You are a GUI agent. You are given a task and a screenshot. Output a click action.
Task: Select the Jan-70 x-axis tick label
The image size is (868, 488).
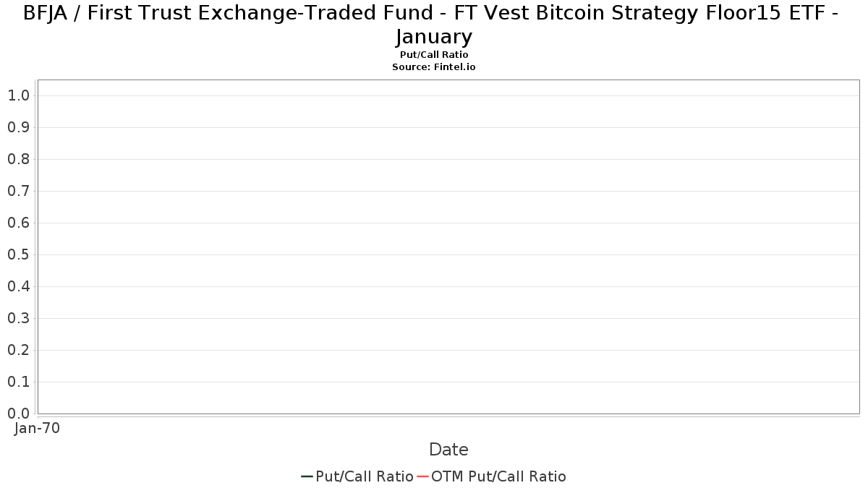point(38,428)
